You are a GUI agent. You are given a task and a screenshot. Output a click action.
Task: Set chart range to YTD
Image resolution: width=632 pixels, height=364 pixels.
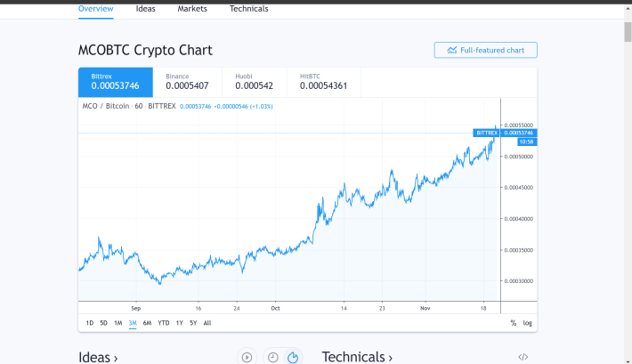pos(163,323)
